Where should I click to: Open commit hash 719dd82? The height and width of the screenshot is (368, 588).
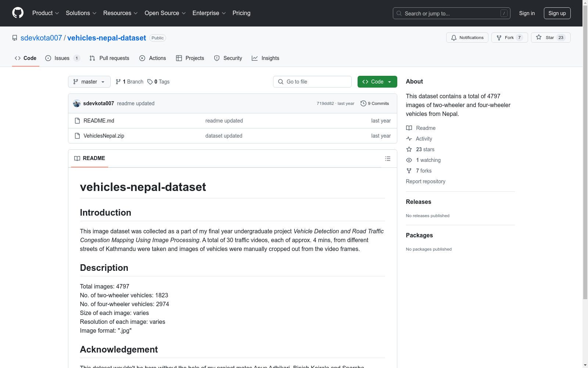(x=325, y=103)
